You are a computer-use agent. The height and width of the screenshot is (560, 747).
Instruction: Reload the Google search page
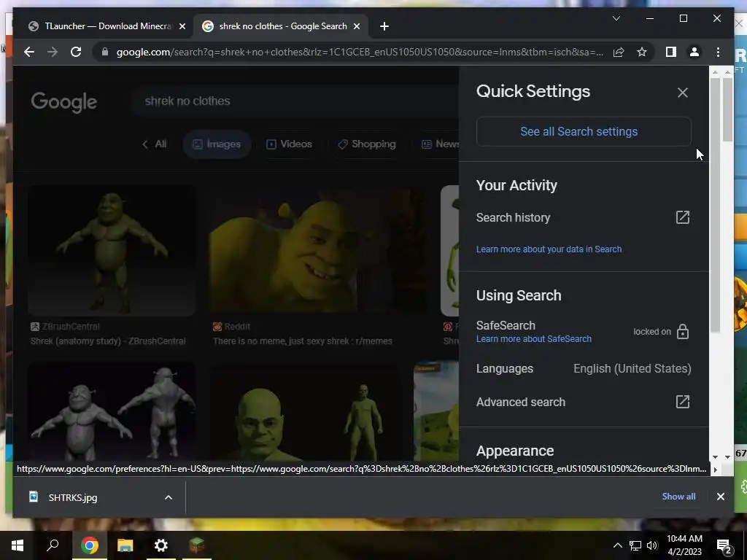(x=76, y=52)
